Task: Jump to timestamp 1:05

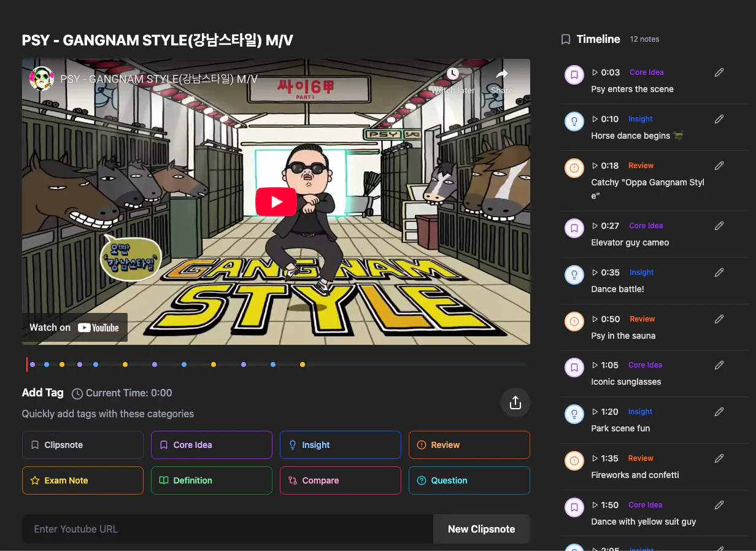Action: pyautogui.click(x=605, y=365)
